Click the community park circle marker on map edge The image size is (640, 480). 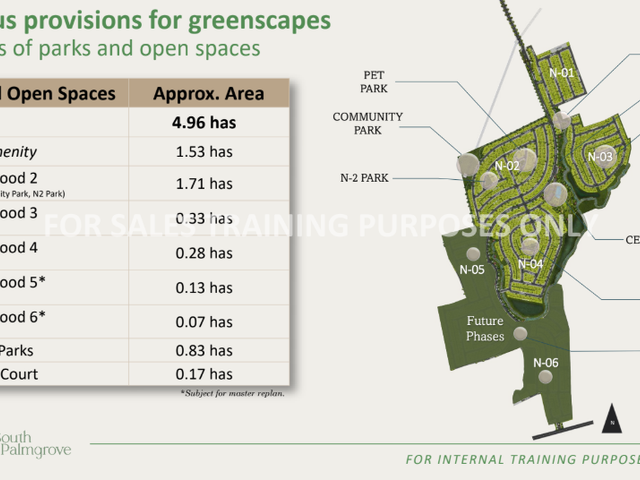point(468,165)
